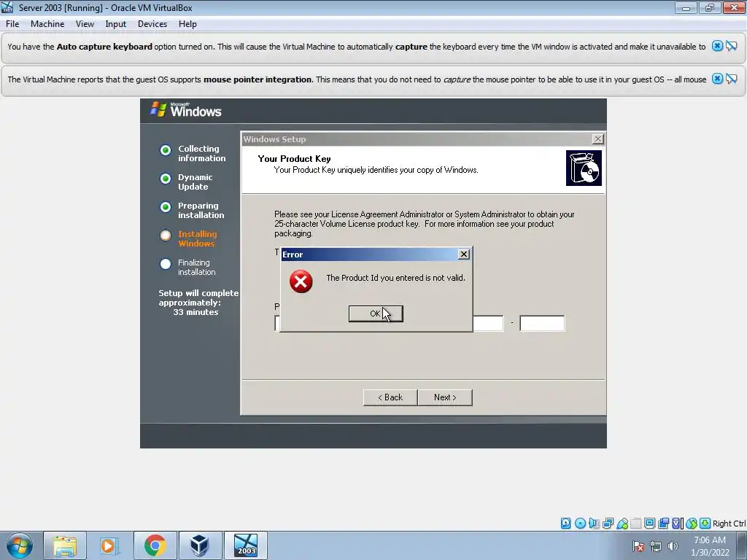Open the Devices menu

point(152,24)
